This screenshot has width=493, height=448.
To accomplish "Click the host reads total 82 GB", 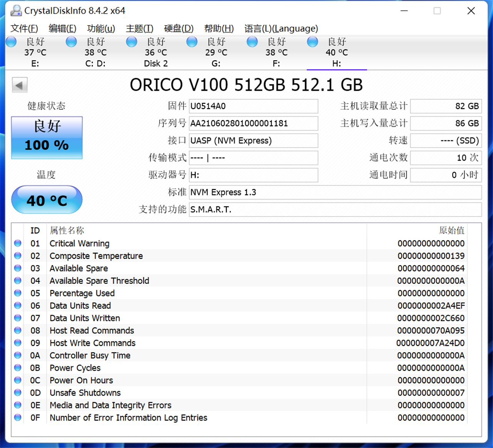I will click(446, 106).
